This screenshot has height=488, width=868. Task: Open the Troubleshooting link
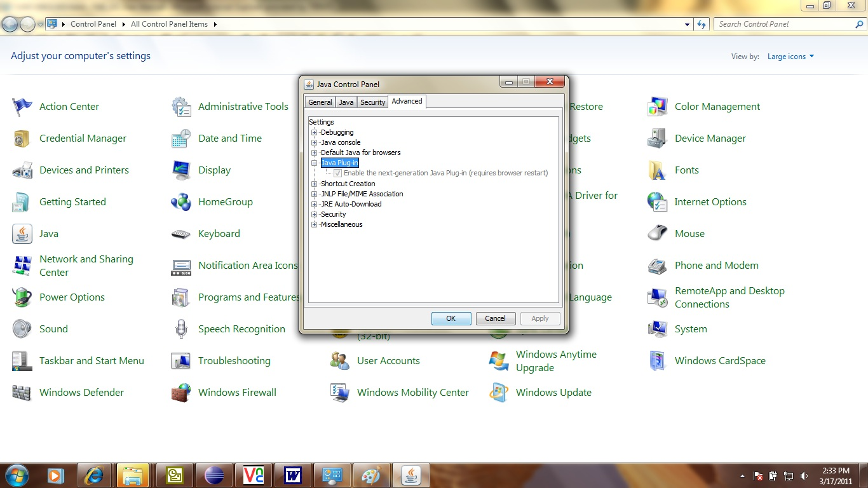click(x=234, y=361)
